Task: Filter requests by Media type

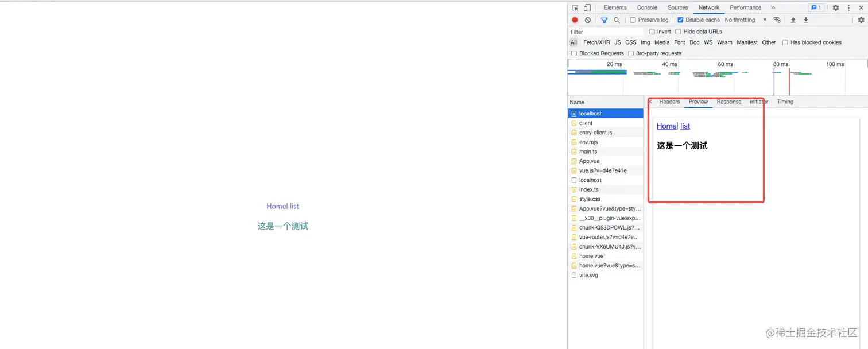Action: click(x=662, y=42)
